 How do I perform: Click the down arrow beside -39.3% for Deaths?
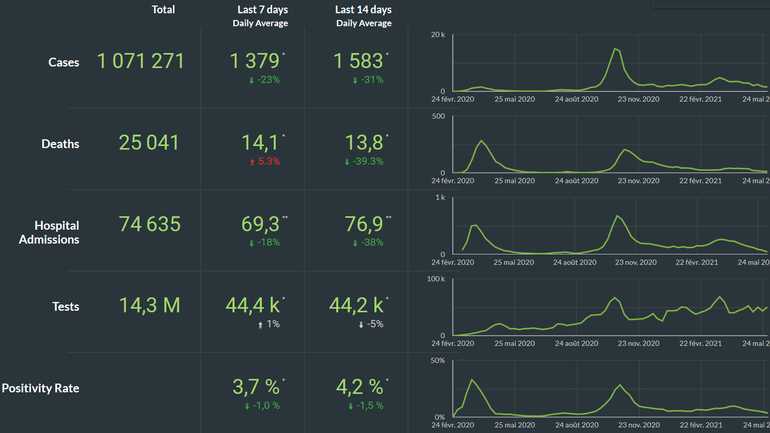[347, 161]
